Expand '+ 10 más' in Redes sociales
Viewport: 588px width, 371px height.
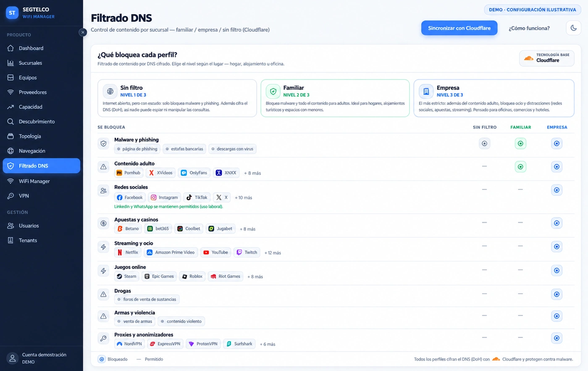(244, 197)
